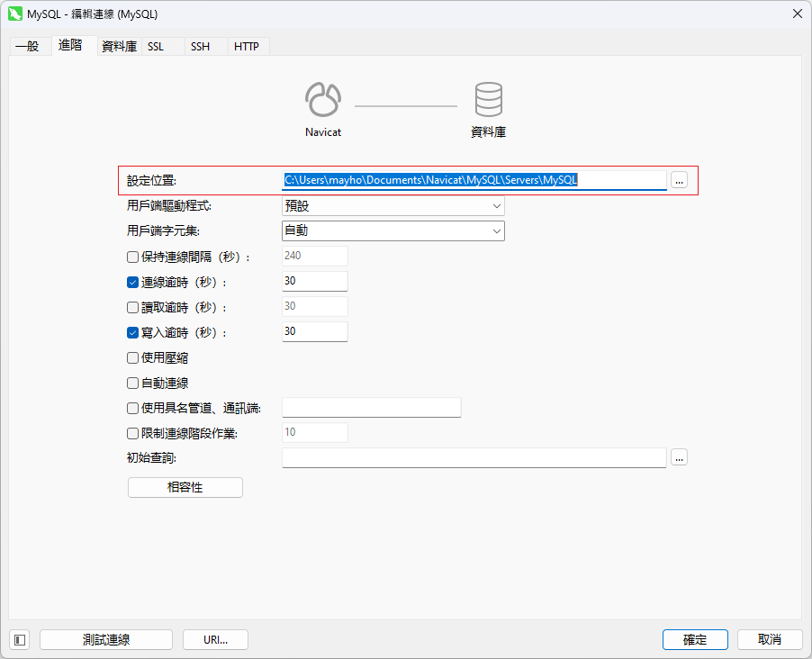
Task: Click the 設定位置 path field
Action: click(x=474, y=180)
